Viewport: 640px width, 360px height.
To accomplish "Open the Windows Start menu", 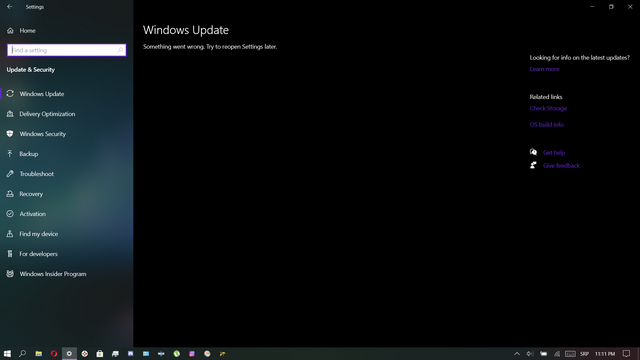I will pos(7,353).
